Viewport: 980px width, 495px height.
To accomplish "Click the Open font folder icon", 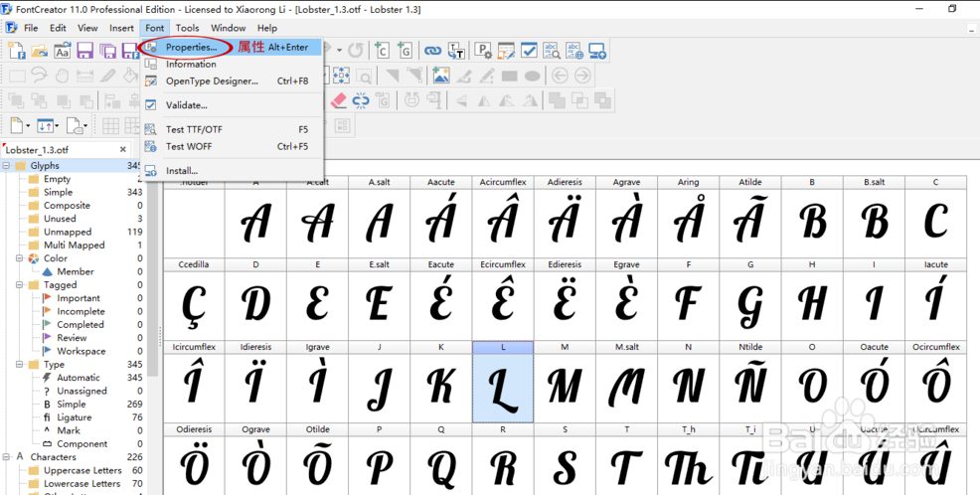I will pos(40,51).
